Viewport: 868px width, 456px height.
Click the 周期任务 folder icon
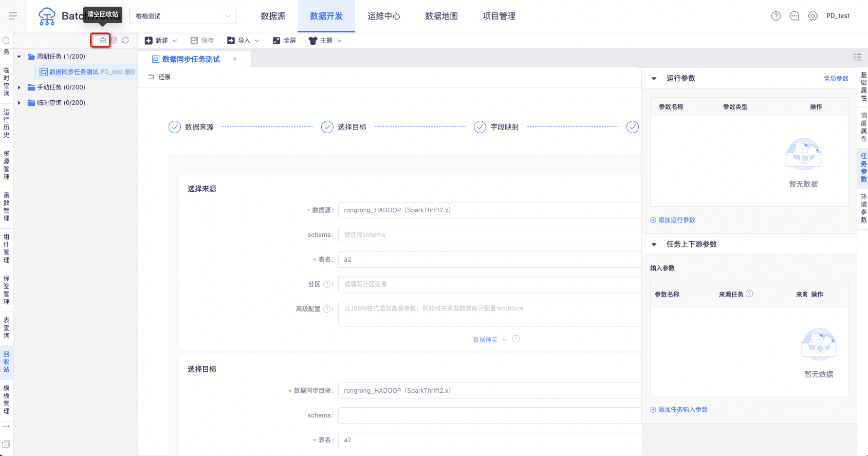tap(31, 57)
